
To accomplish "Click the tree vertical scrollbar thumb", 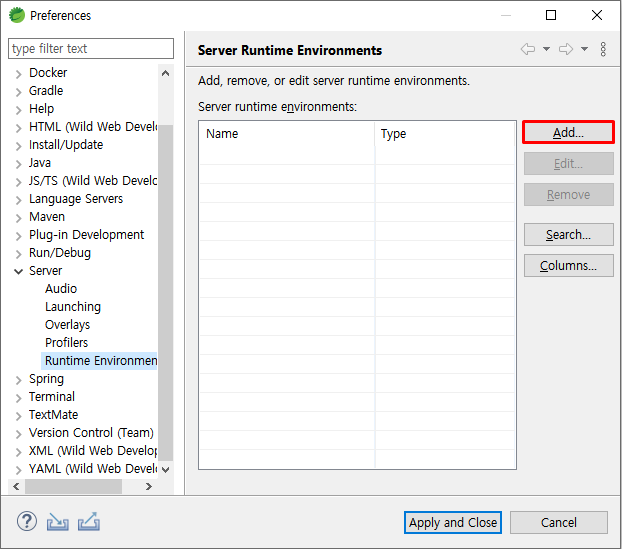I will point(165,292).
